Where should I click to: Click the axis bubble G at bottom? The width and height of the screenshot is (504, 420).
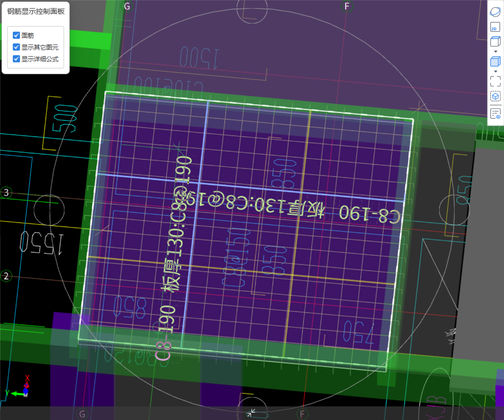[82, 414]
